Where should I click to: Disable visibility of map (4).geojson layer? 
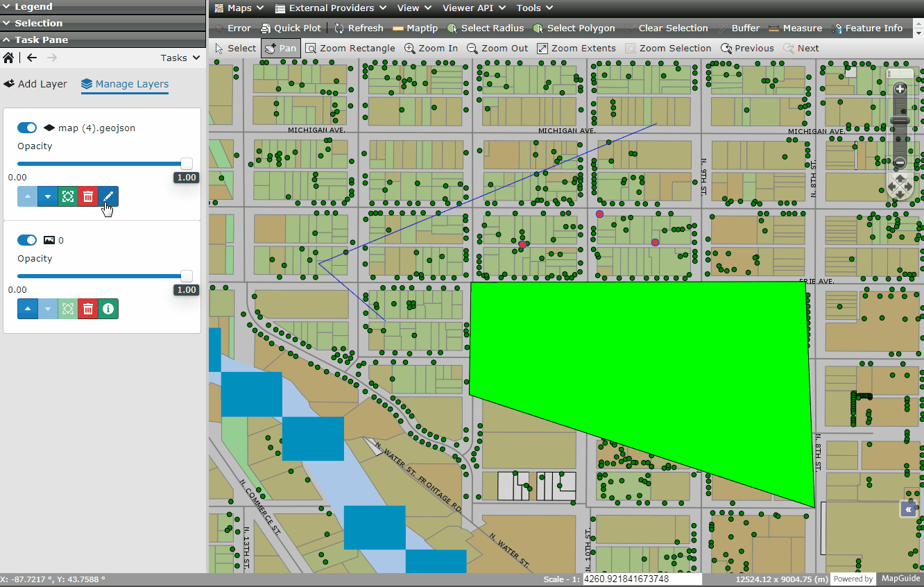[26, 128]
